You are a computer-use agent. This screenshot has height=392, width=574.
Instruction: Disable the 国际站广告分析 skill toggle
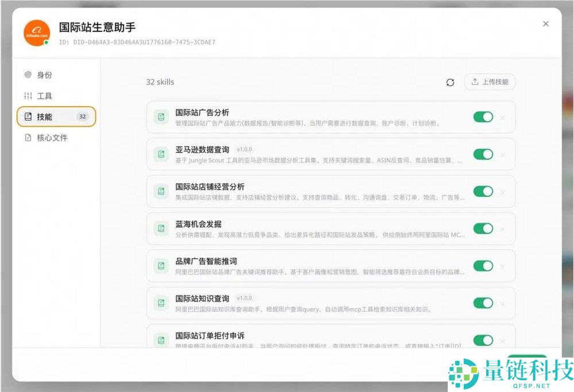click(483, 117)
